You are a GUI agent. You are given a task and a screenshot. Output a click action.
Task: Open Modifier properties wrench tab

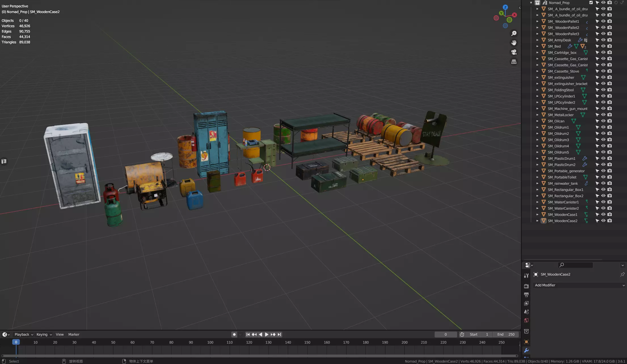click(x=526, y=350)
